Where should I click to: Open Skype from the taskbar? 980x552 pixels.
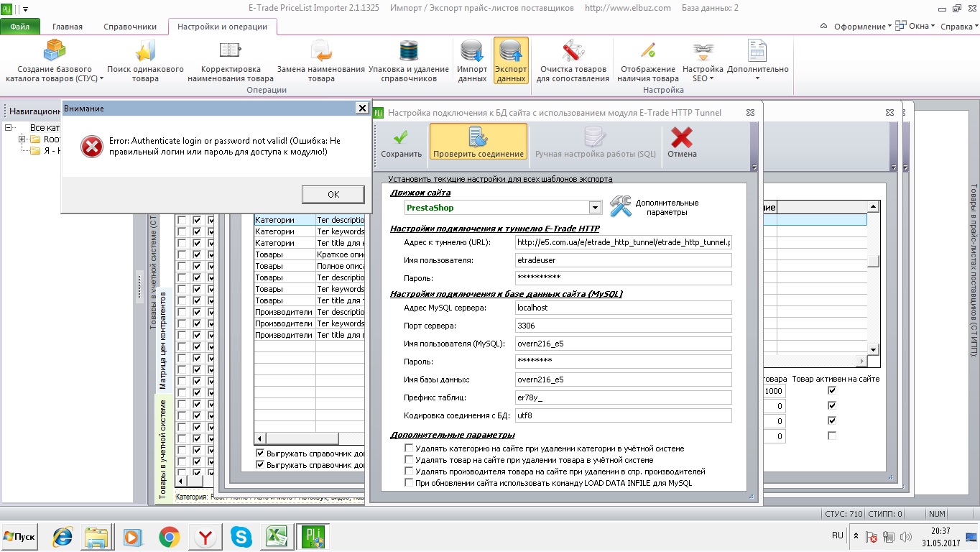coord(241,536)
